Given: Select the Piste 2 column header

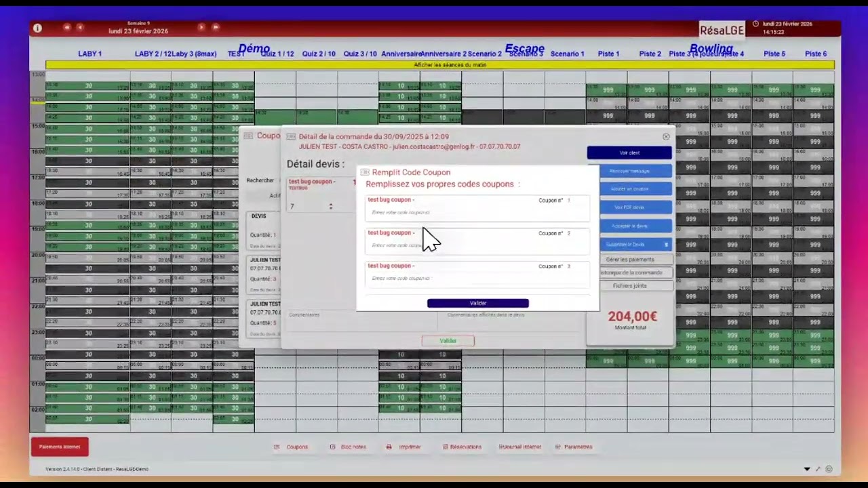Looking at the screenshot, I should pos(650,54).
